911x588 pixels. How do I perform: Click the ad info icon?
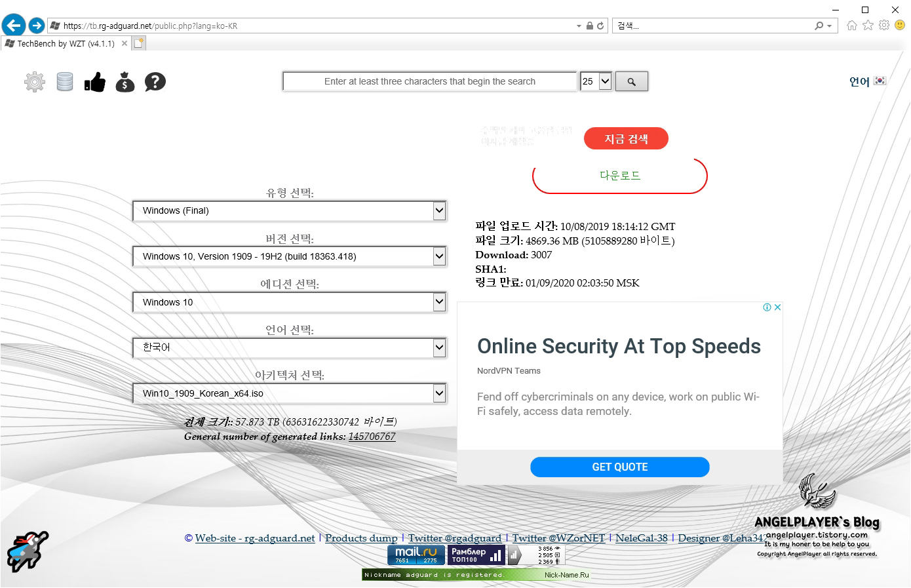click(767, 307)
